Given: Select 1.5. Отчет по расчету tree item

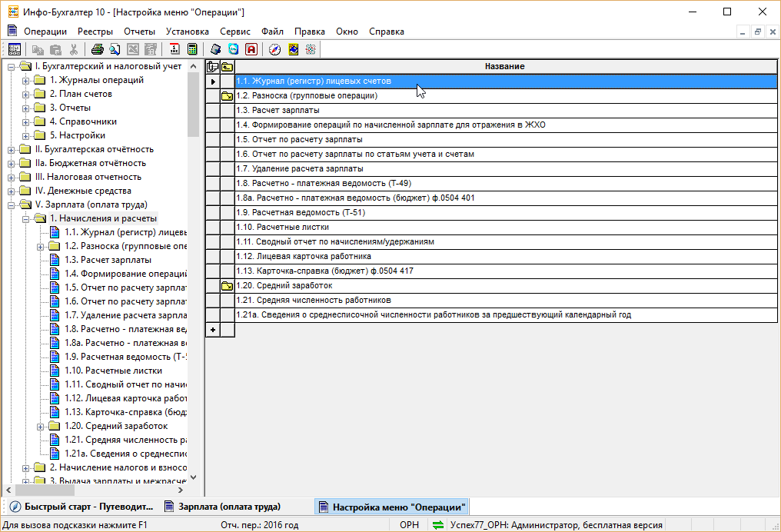Looking at the screenshot, I should 125,288.
